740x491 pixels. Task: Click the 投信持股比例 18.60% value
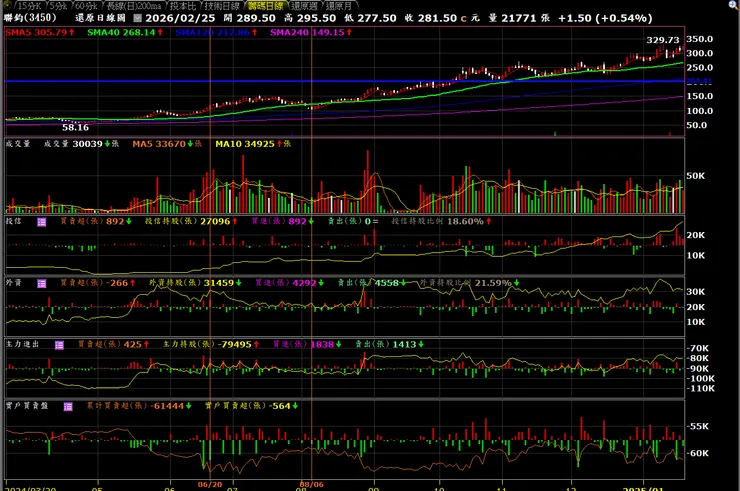click(441, 221)
